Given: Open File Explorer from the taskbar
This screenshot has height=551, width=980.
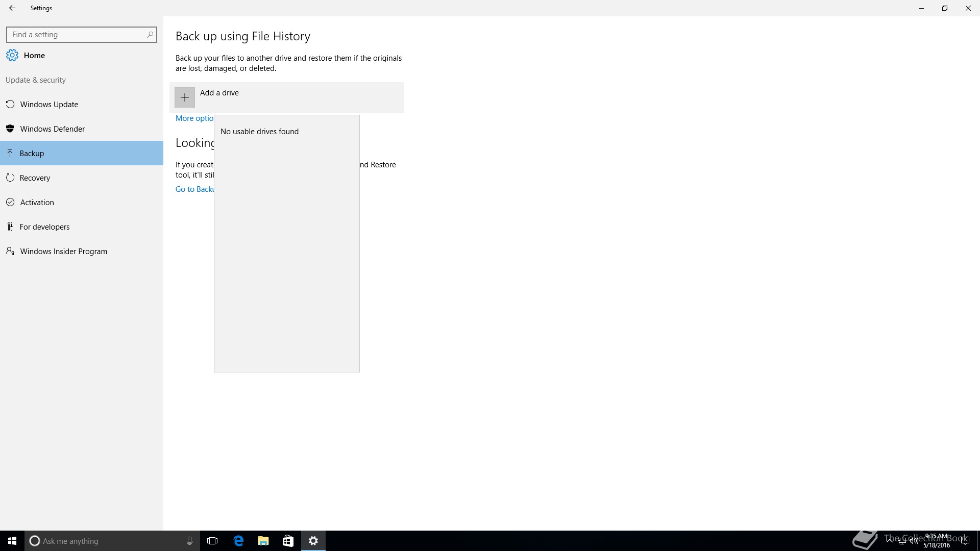Looking at the screenshot, I should (x=263, y=541).
